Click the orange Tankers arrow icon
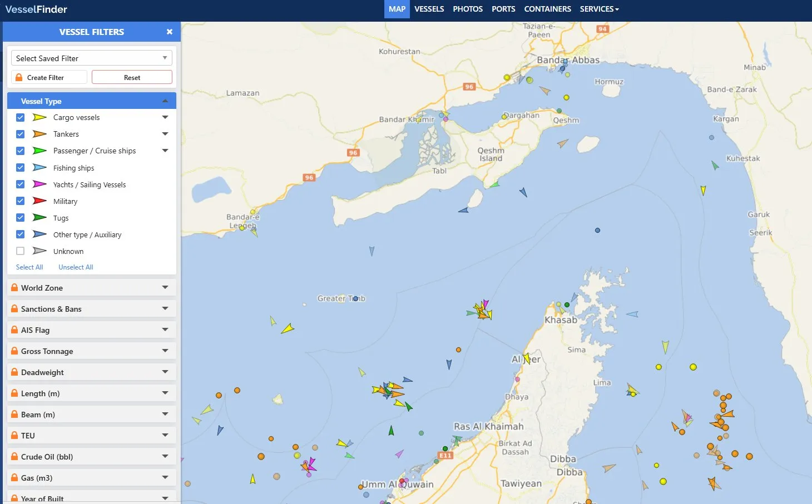The width and height of the screenshot is (812, 504). [x=38, y=134]
